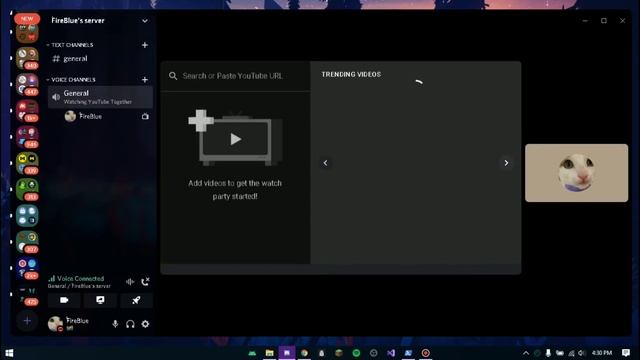Screen dimensions: 640x360
Task: Select the cat avatar participant tile
Action: click(576, 173)
